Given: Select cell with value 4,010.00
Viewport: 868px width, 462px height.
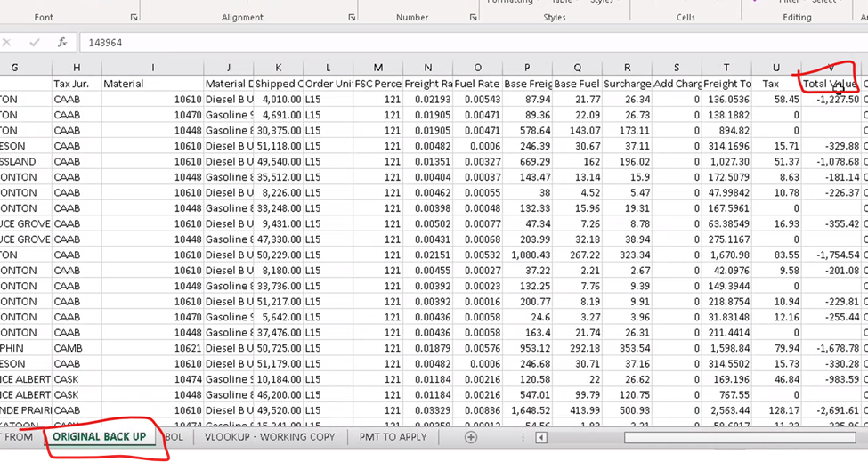Looking at the screenshot, I should click(x=279, y=100).
